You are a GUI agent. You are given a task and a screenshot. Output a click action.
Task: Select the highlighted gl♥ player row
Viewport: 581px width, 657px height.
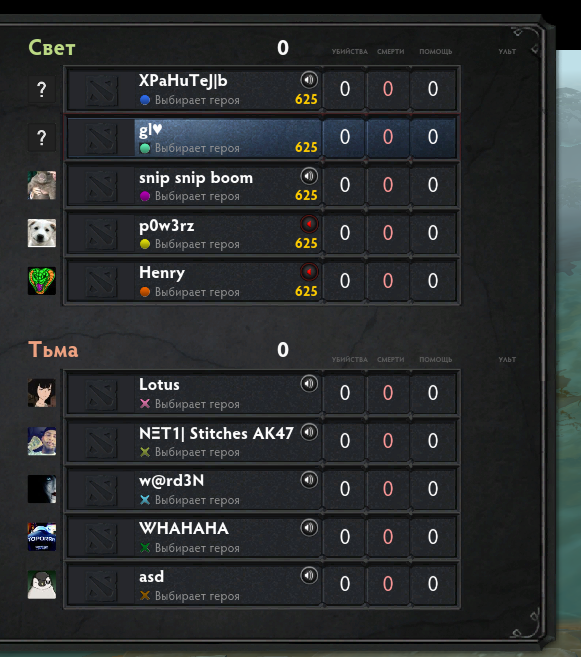pyautogui.click(x=262, y=137)
